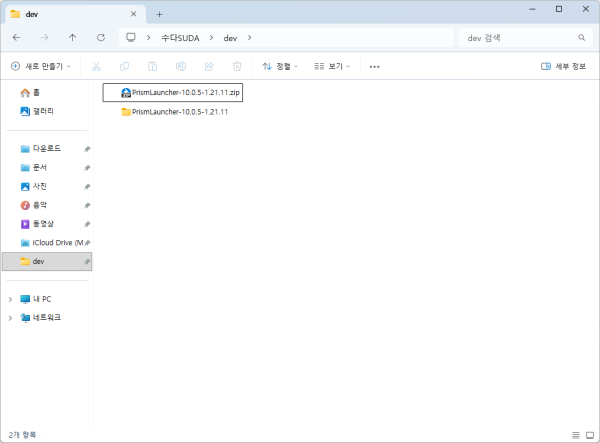
Task: Open 홈 in navigation pane
Action: (30, 93)
